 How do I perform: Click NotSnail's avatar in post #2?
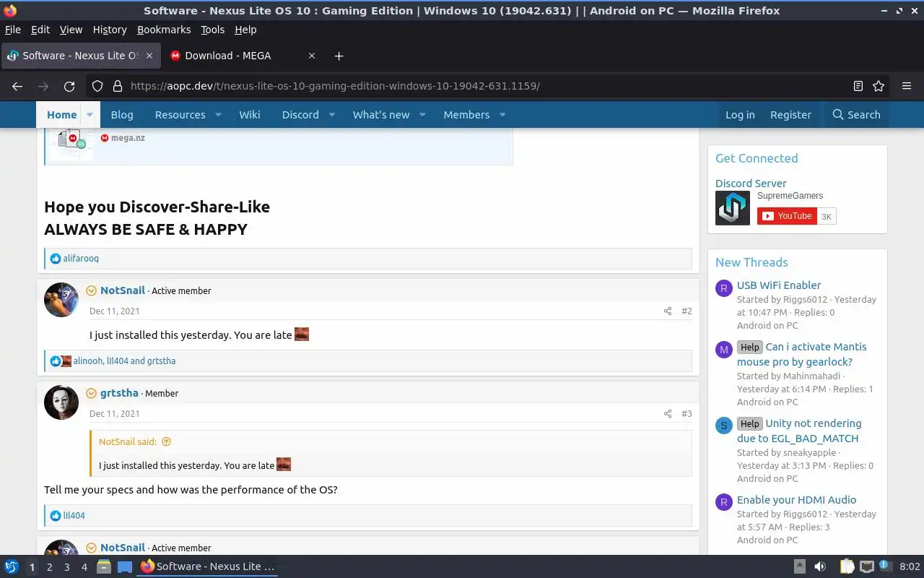(61, 300)
